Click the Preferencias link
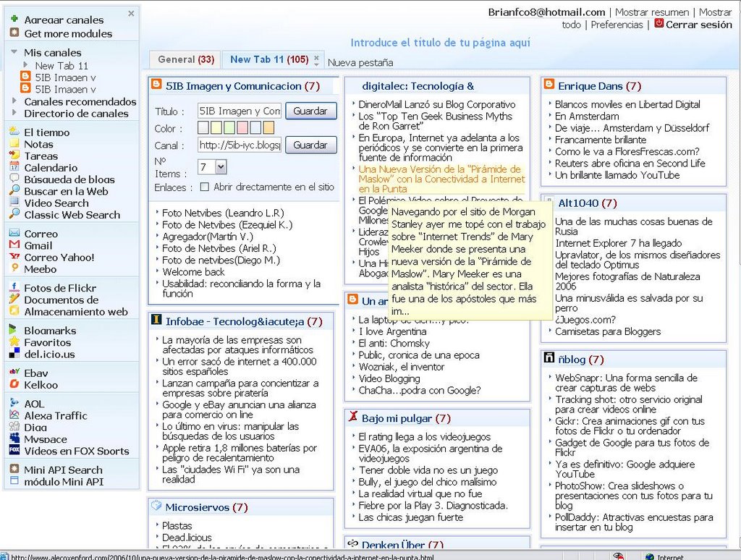 617,25
